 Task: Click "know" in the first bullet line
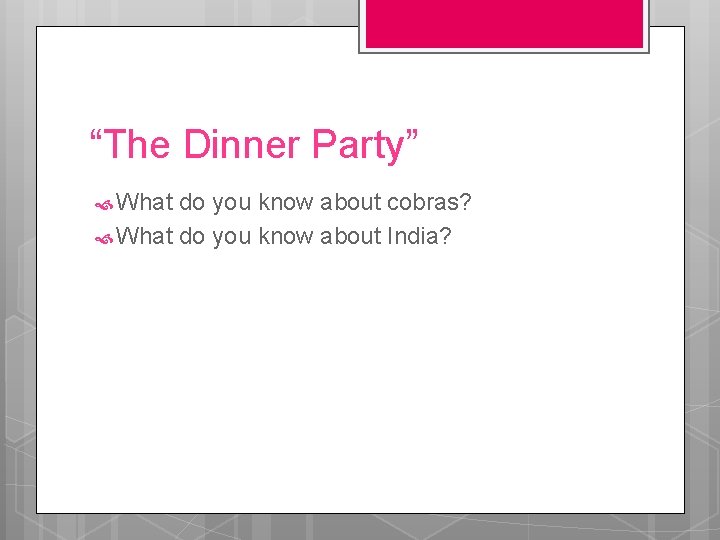coord(286,204)
